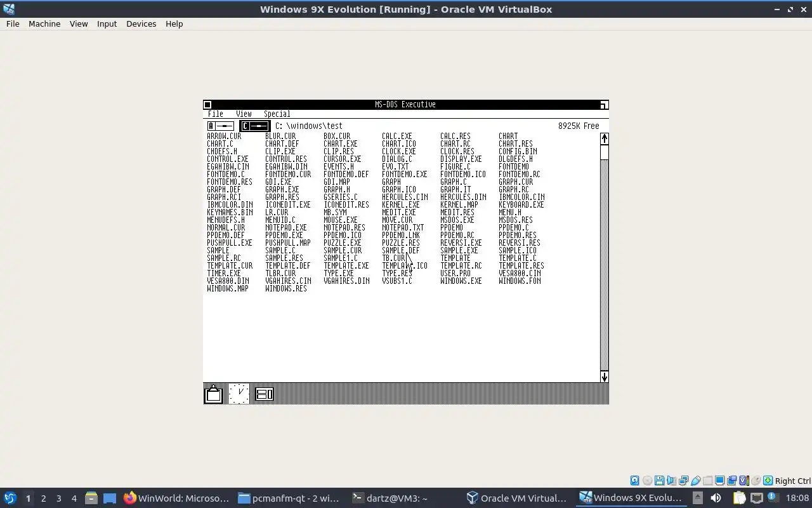Screen dimensions: 812x508
Task: Open the File menu in MS-DOS Executive
Action: coord(216,114)
